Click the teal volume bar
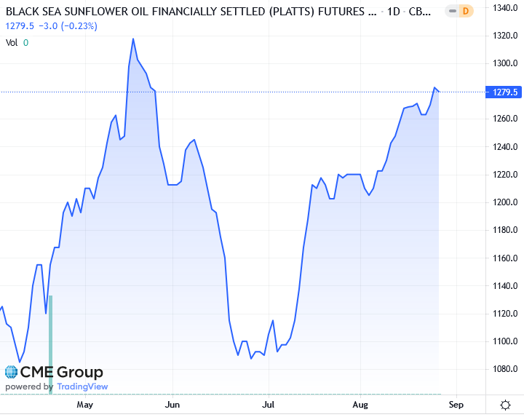The image size is (524, 420). [50, 342]
